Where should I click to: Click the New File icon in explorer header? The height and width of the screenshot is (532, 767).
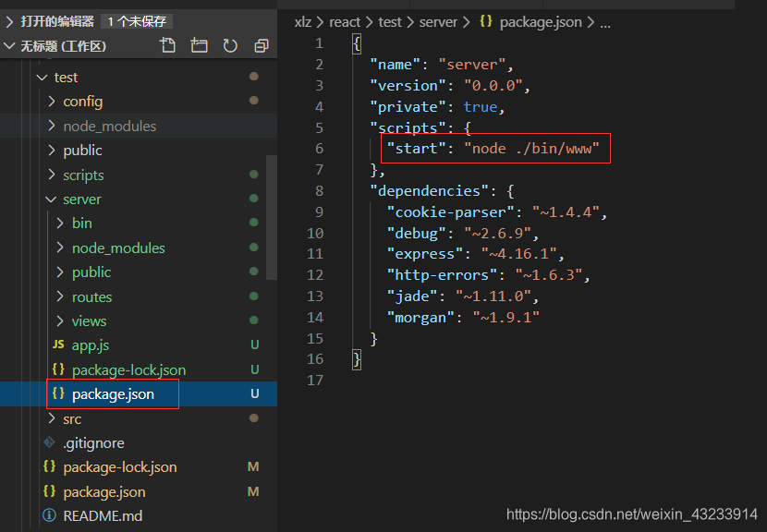168,45
